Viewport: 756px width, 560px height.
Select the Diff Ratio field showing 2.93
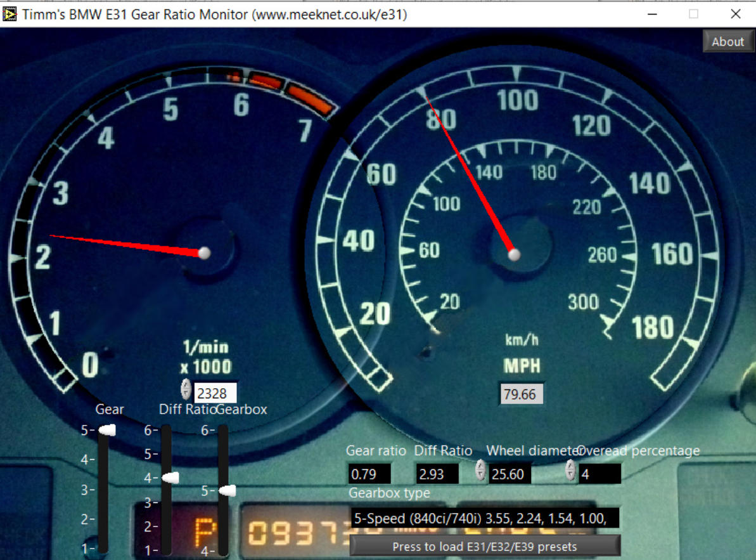point(437,474)
